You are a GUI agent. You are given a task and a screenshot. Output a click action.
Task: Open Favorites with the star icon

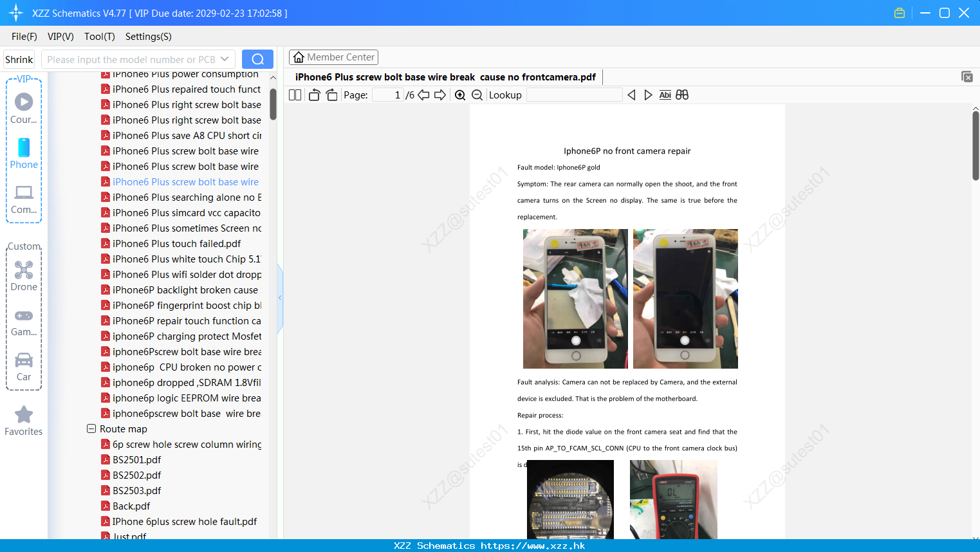click(x=24, y=421)
